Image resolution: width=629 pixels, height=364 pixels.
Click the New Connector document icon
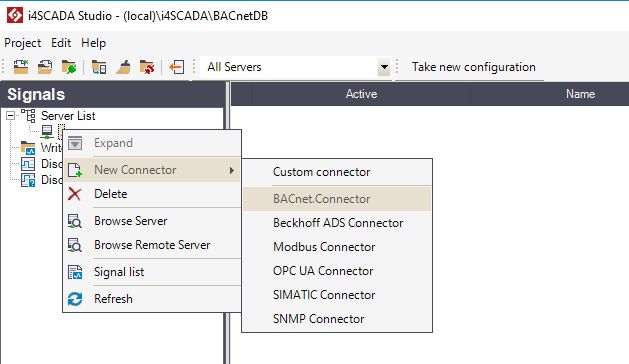(75, 170)
